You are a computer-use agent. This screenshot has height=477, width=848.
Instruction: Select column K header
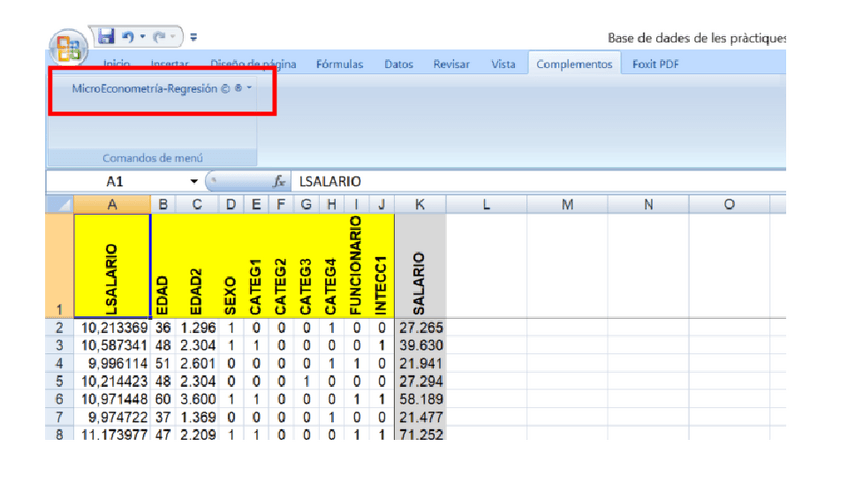420,204
